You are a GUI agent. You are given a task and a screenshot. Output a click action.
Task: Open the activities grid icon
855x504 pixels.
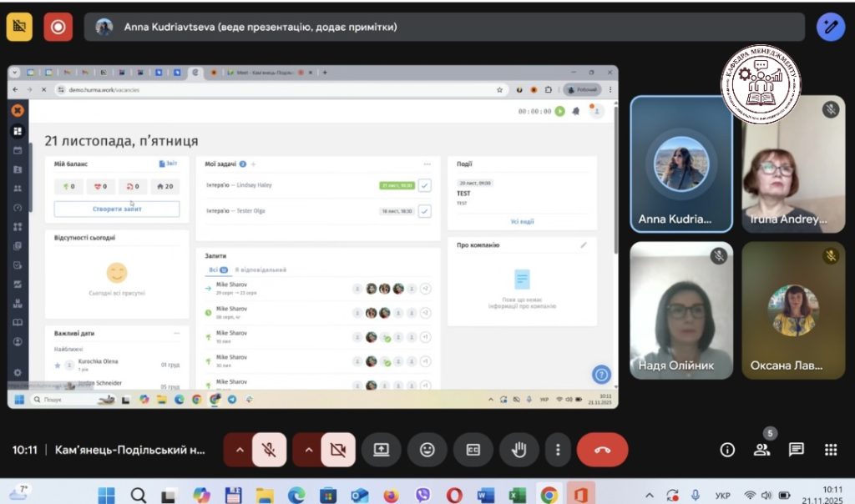coord(831,450)
